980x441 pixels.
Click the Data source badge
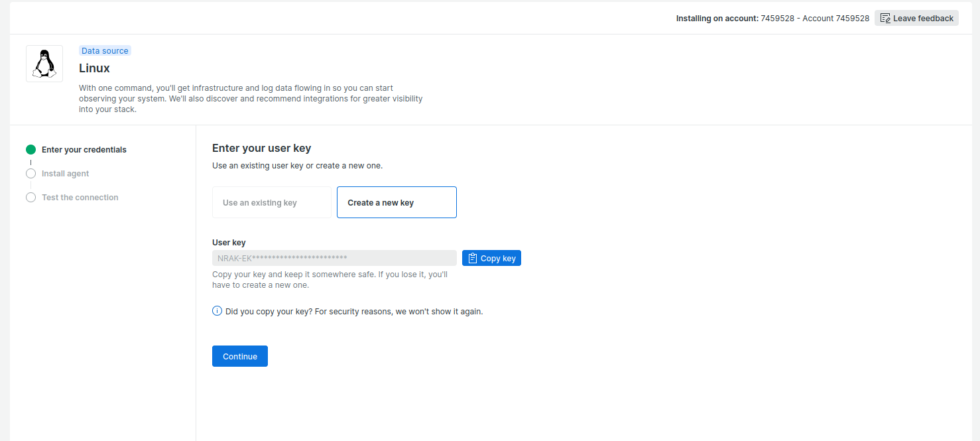(105, 51)
